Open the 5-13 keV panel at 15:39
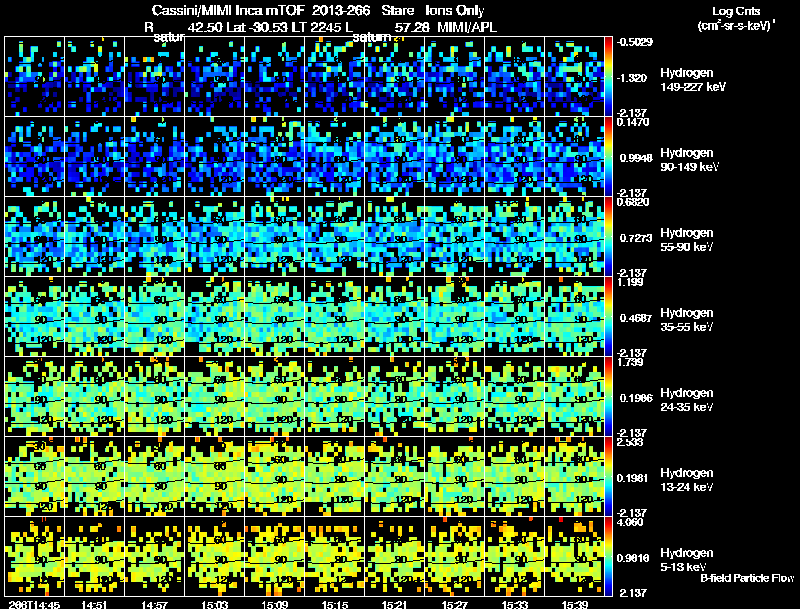 pos(575,557)
